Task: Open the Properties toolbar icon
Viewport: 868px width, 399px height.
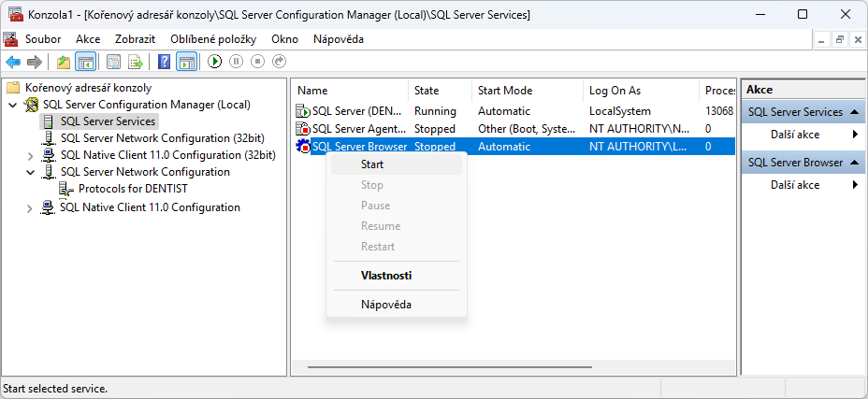Action: click(x=113, y=62)
